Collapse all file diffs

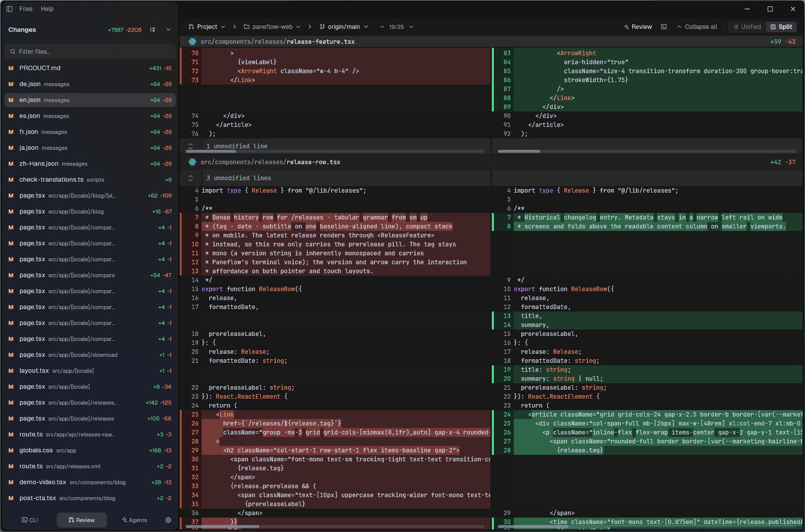(x=697, y=27)
